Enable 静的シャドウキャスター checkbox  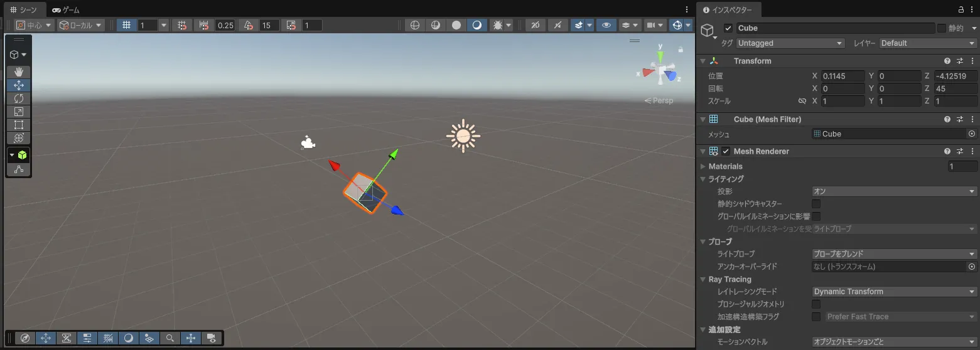tap(816, 204)
